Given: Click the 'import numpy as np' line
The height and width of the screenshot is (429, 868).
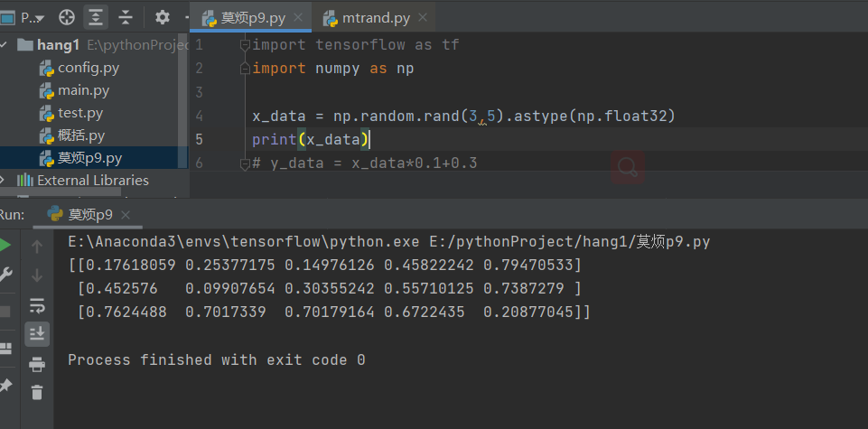Looking at the screenshot, I should point(333,68).
